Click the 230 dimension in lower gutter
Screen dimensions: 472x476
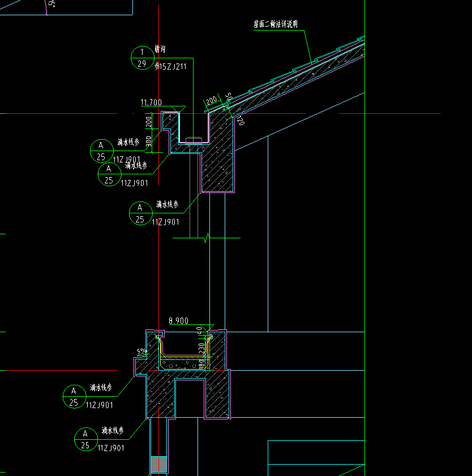point(201,348)
